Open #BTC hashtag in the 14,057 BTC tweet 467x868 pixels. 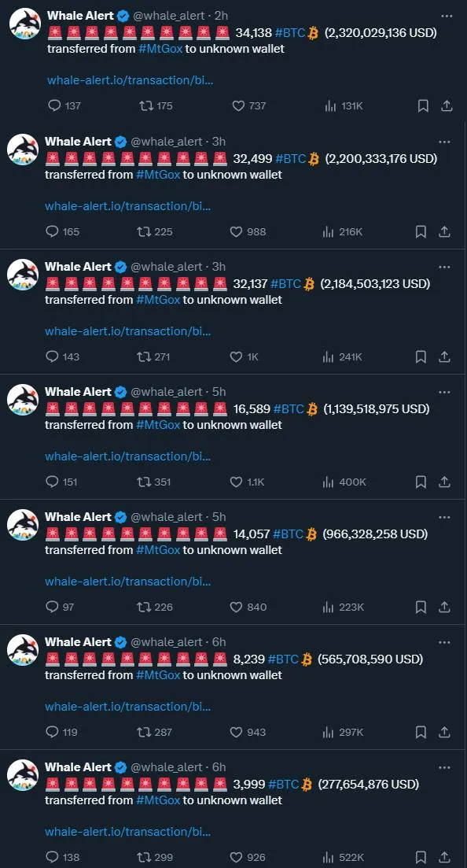tap(289, 534)
